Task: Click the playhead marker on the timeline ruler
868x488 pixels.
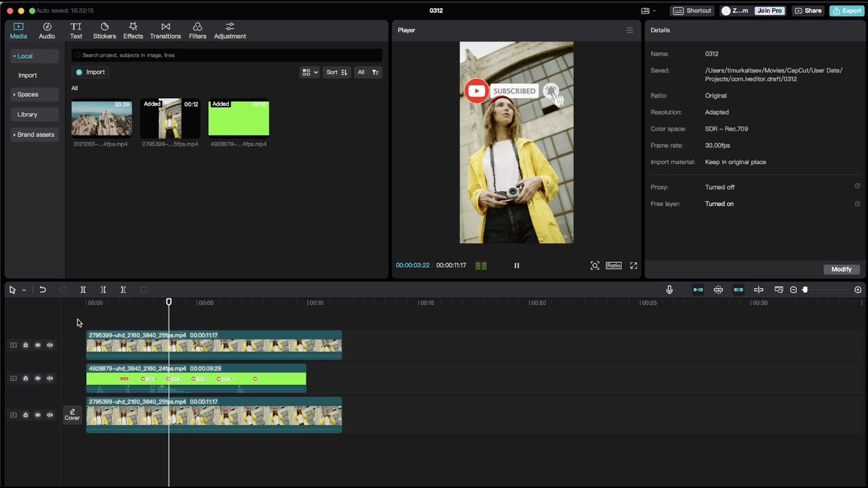Action: click(x=169, y=302)
